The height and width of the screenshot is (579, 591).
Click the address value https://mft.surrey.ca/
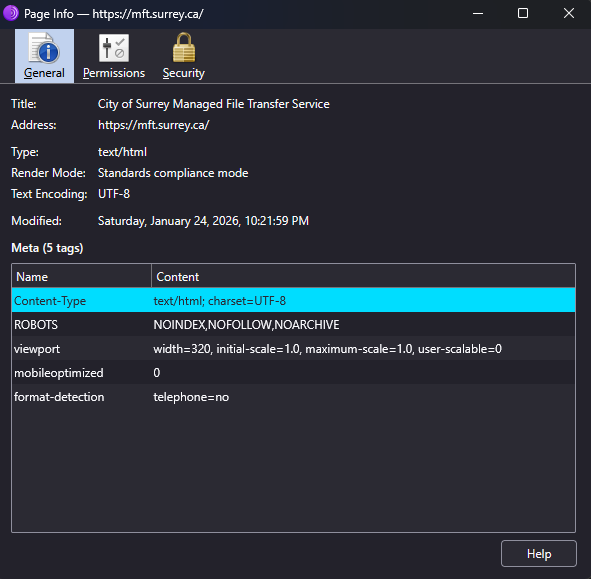[153, 125]
